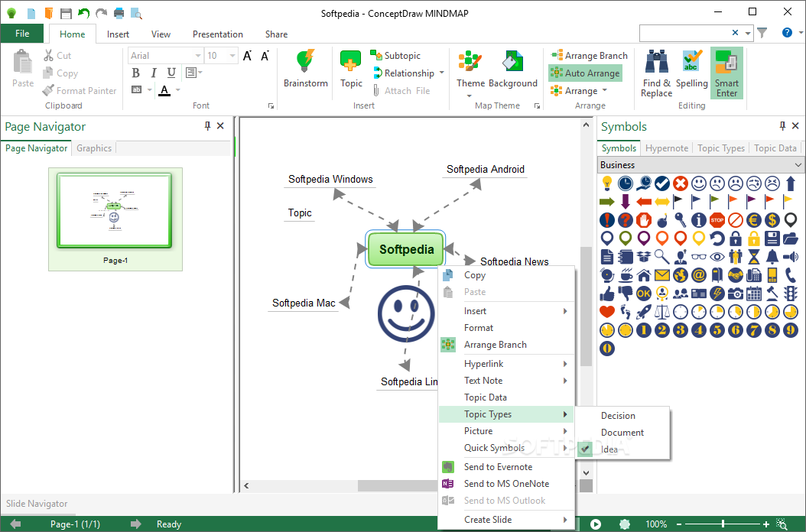Screen dimensions: 806x532
Task: Open the Arial font name dropdown
Action: click(198, 56)
